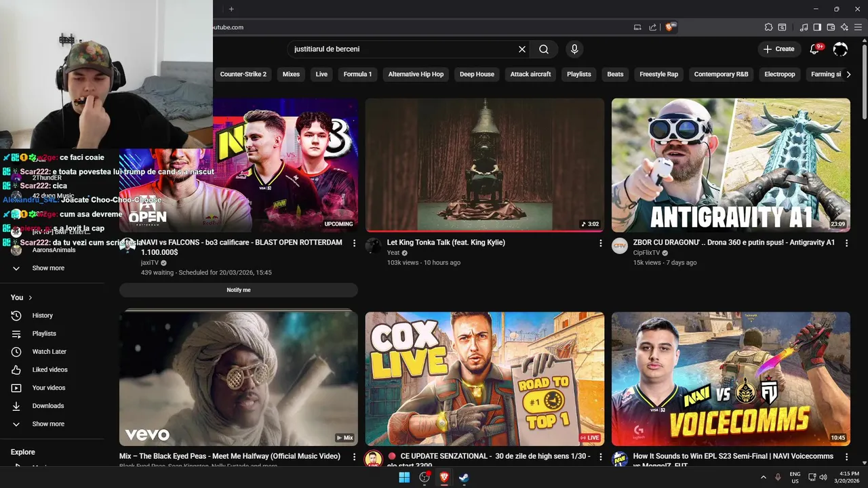Open the Brave Wallet icon
Screen dimensions: 868x488
[831, 27]
